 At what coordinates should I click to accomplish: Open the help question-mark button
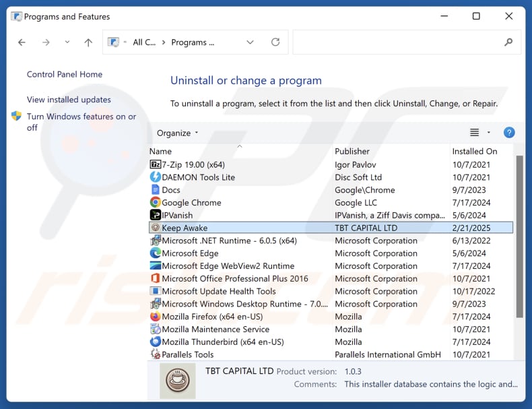pos(509,132)
